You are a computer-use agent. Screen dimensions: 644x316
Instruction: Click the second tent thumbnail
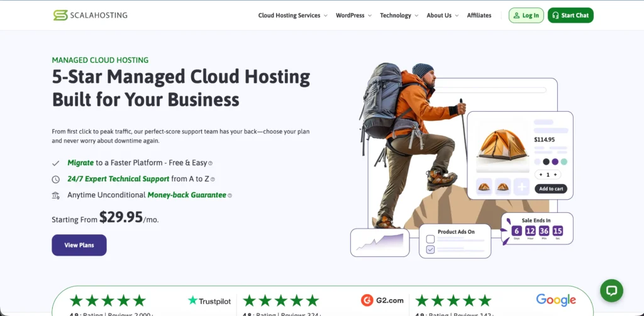(502, 187)
